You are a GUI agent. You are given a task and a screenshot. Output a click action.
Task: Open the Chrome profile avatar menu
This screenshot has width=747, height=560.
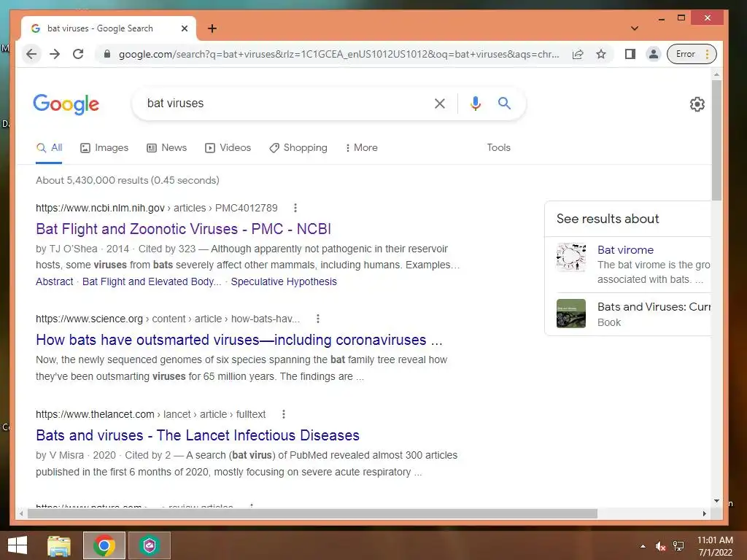pos(653,54)
